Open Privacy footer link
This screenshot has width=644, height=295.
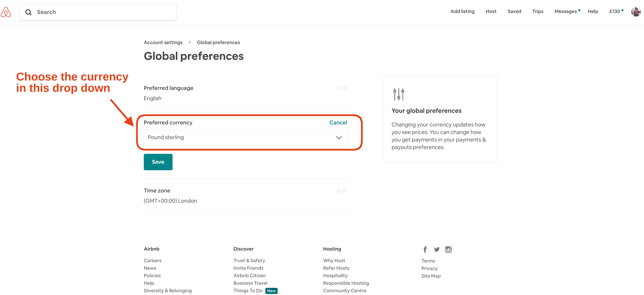(429, 268)
